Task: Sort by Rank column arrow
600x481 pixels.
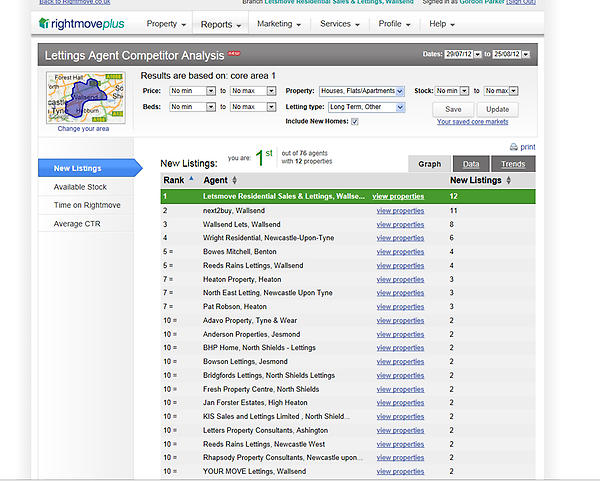Action: point(191,179)
